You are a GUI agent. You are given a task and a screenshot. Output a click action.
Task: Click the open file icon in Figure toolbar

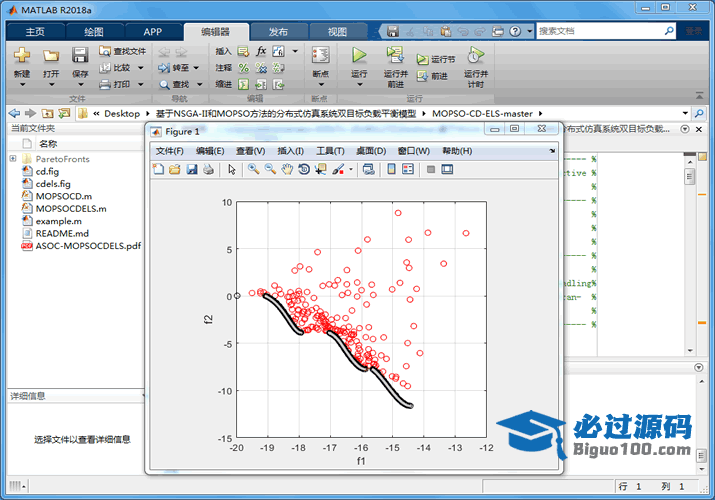[175, 170]
